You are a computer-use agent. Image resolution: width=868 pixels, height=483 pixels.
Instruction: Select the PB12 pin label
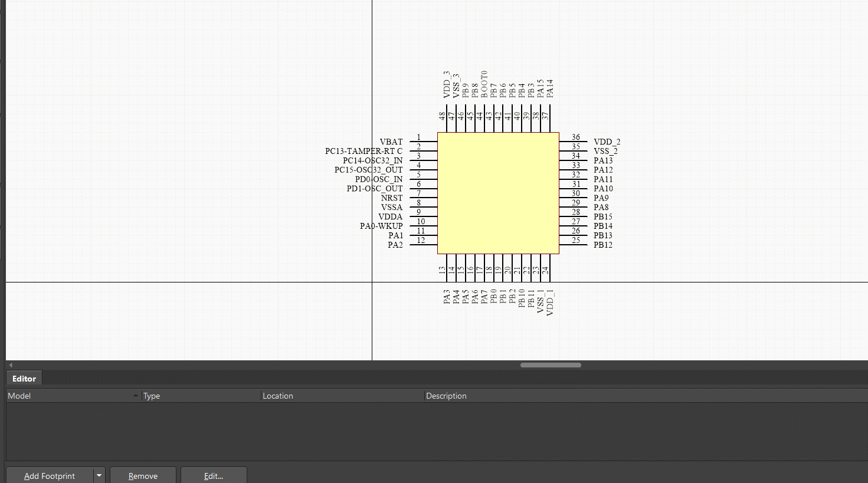[x=603, y=245]
